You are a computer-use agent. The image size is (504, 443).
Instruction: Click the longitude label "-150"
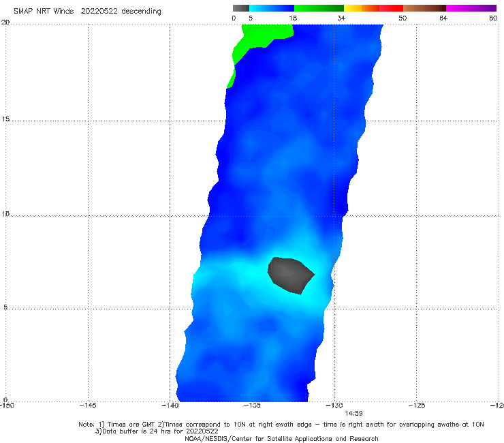6,406
